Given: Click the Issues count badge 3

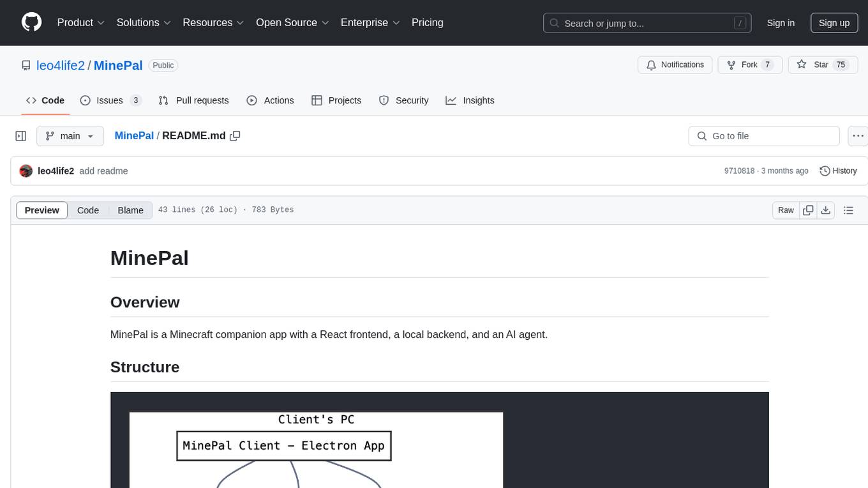Looking at the screenshot, I should 135,100.
